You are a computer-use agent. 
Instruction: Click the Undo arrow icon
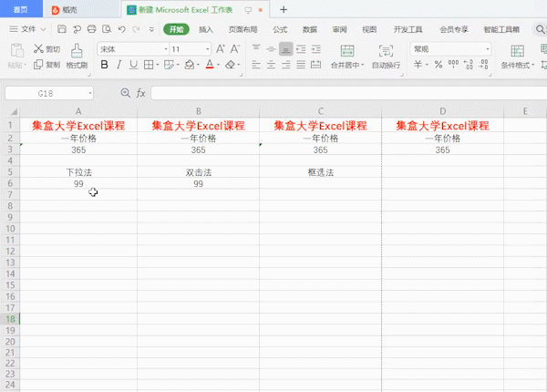121,29
